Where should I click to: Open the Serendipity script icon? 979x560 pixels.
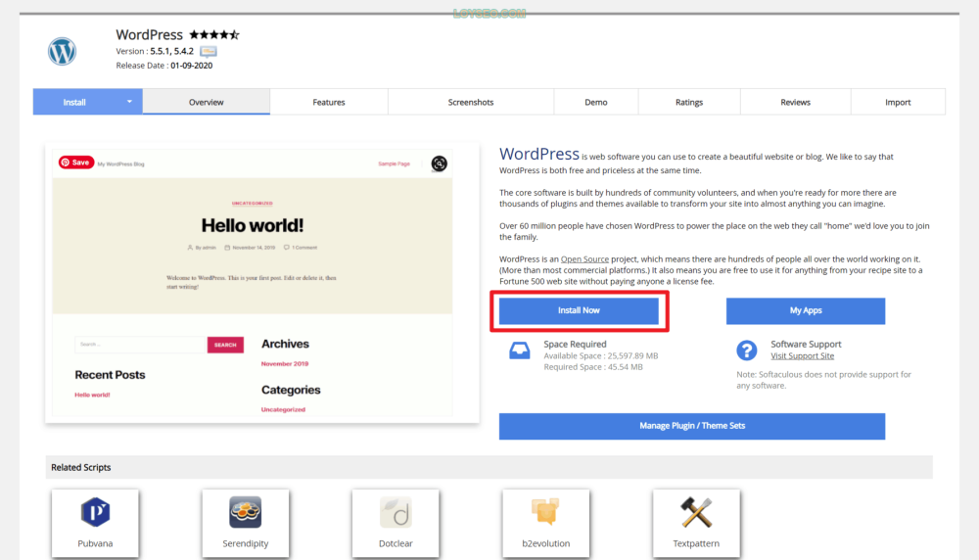tap(246, 513)
